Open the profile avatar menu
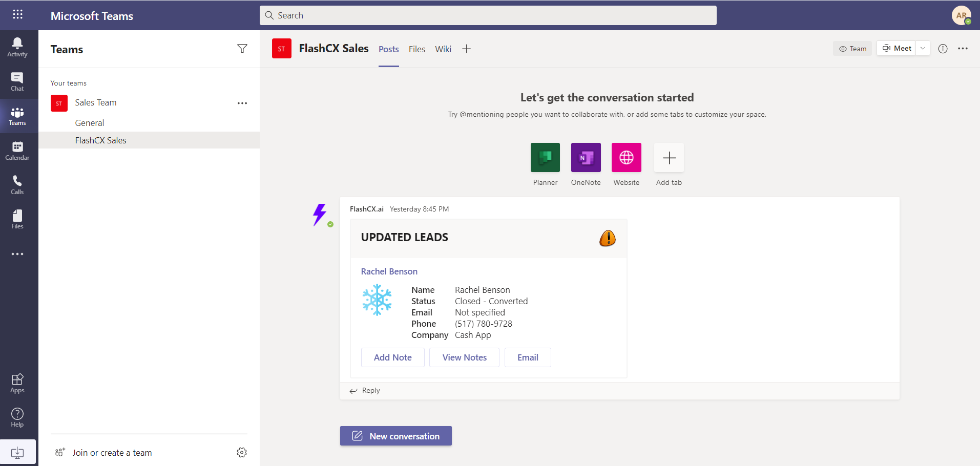This screenshot has height=466, width=980. pyautogui.click(x=962, y=15)
